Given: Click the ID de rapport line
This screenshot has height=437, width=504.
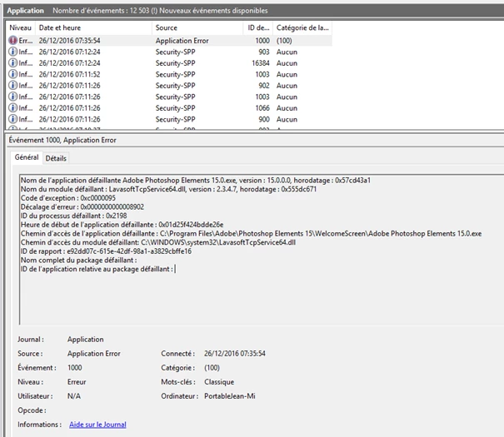Looking at the screenshot, I should click(106, 251).
